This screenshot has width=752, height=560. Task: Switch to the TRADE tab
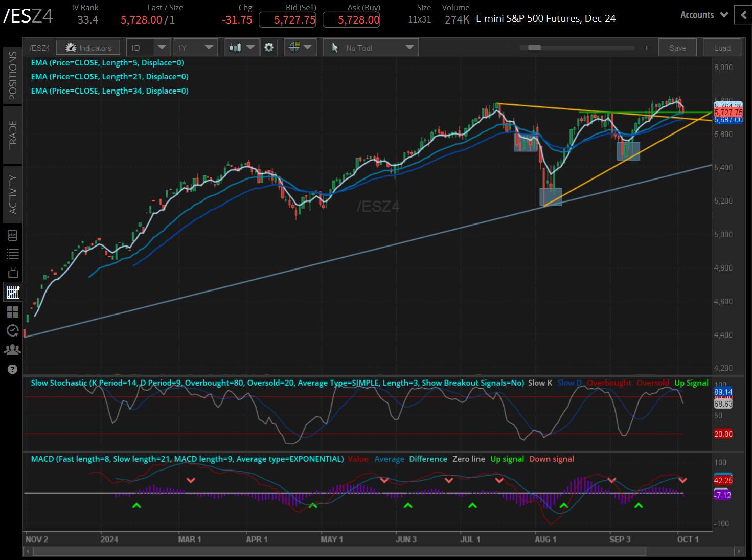pos(13,135)
